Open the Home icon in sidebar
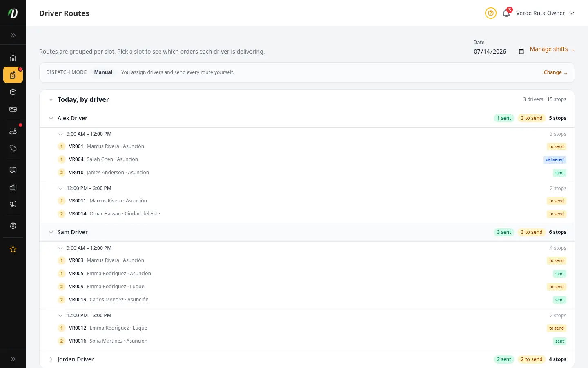Screen dimensions: 588x368 (13, 58)
